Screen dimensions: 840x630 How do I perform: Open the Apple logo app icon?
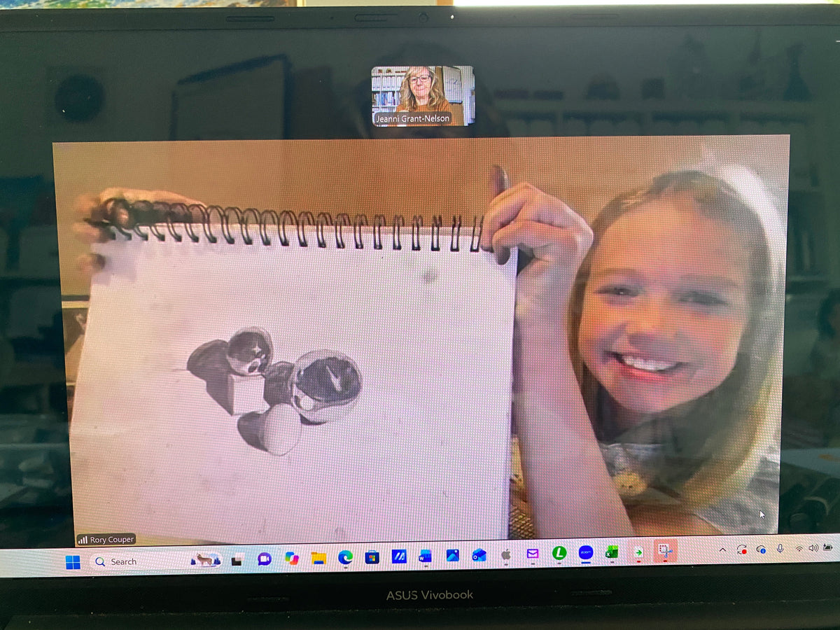[x=505, y=554]
